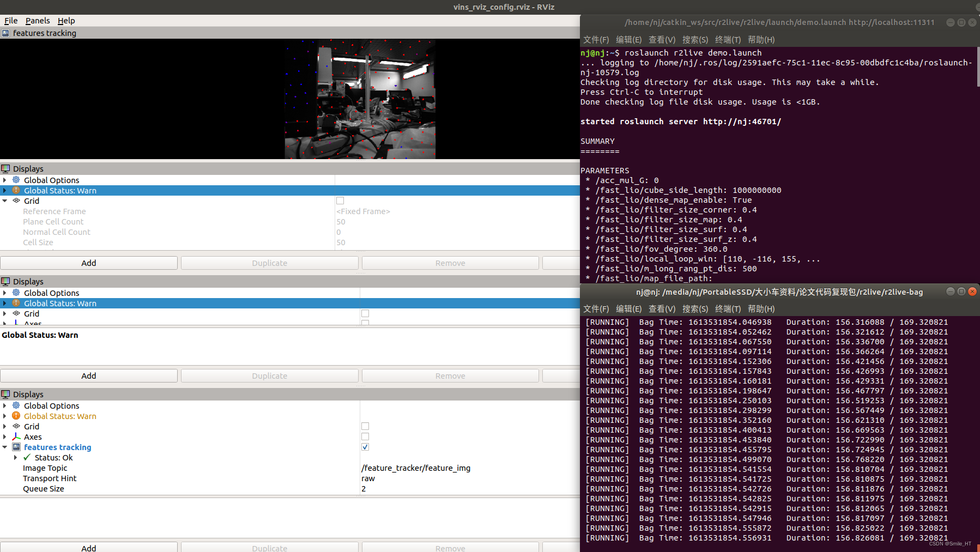Click the Axes display icon in the bottom Displays panel
The width and height of the screenshot is (980, 552).
[x=16, y=436]
